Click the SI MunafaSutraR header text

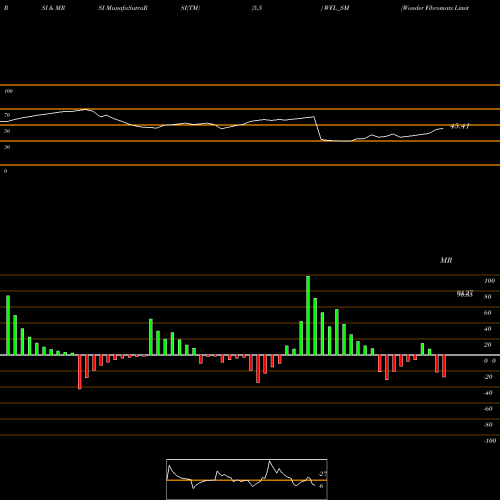click(x=123, y=8)
